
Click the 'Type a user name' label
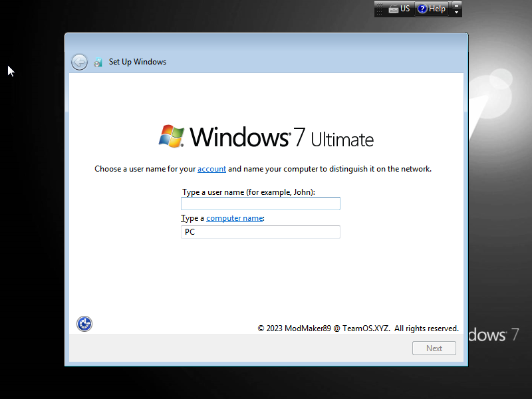(249, 192)
